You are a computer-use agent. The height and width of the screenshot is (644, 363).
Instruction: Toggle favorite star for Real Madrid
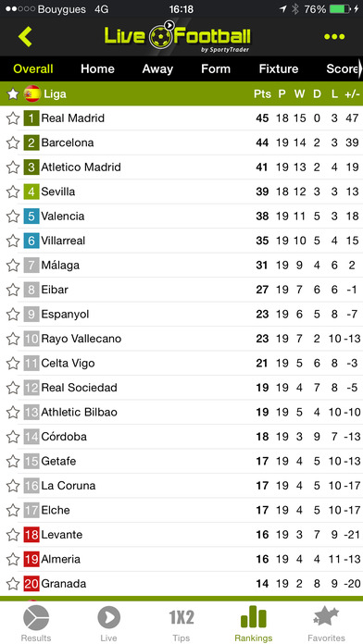(13, 118)
